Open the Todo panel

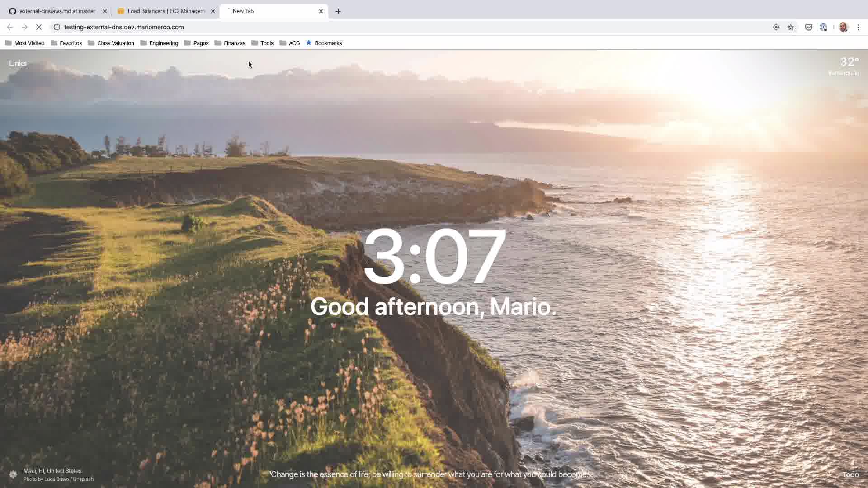[850, 474]
